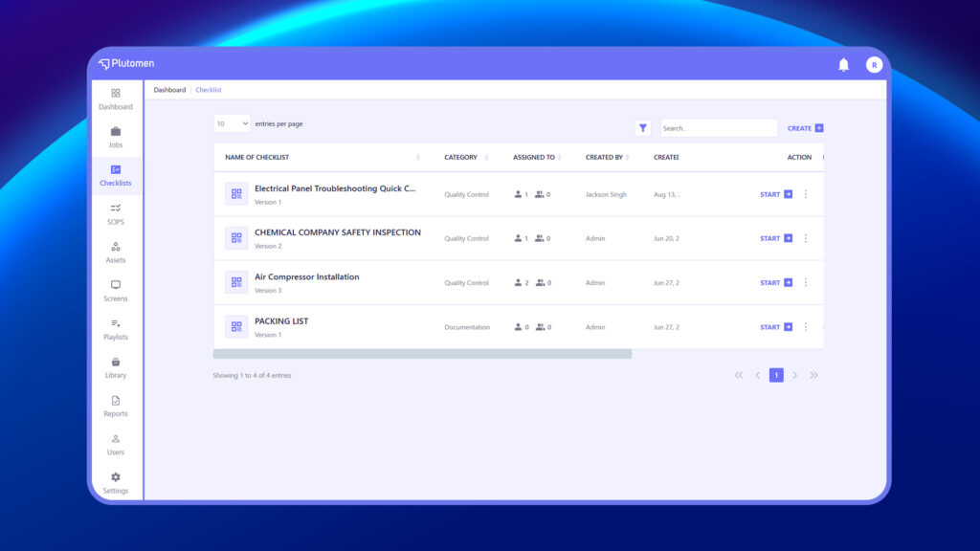
Task: Click Jackson Singh in Created By
Action: pos(606,194)
